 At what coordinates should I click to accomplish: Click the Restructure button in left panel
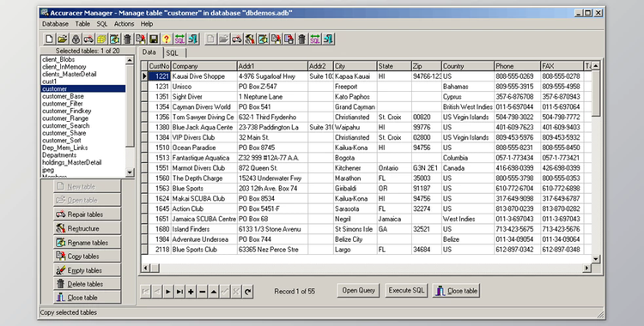point(87,228)
